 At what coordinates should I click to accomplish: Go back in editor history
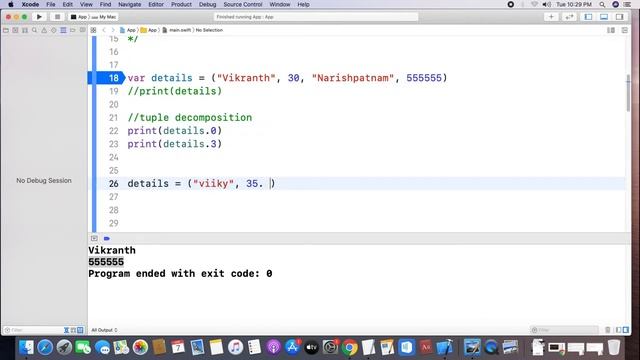point(104,30)
